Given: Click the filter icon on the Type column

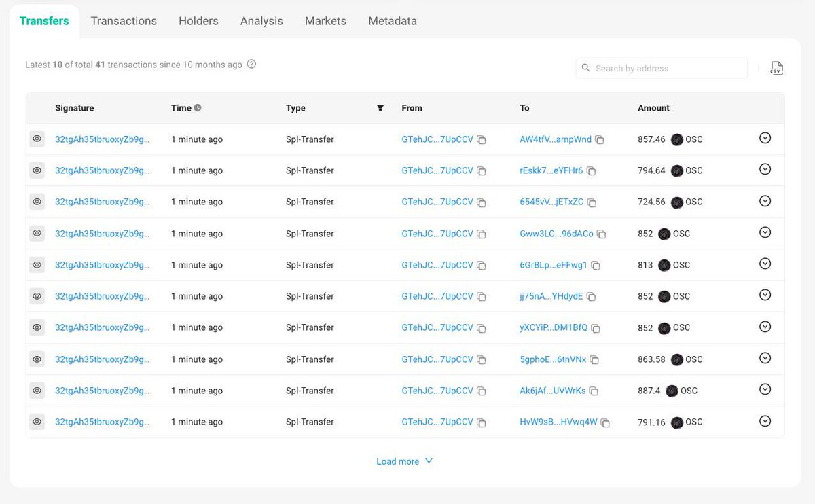Looking at the screenshot, I should pyautogui.click(x=380, y=107).
